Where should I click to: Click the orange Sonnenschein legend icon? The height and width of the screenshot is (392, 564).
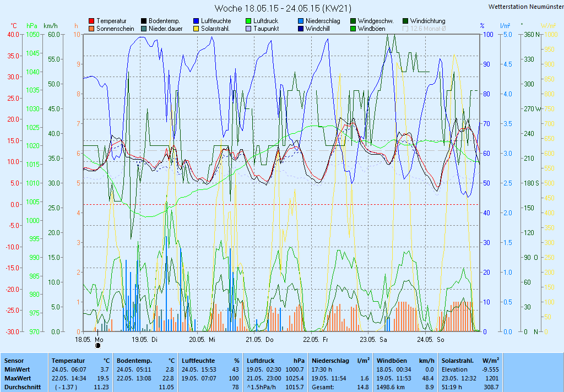pyautogui.click(x=91, y=29)
